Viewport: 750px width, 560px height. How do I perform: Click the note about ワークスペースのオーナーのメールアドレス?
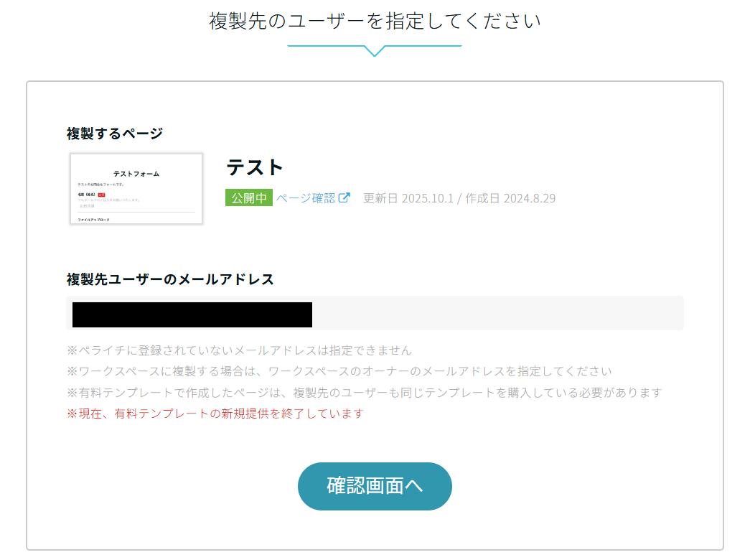[339, 371]
